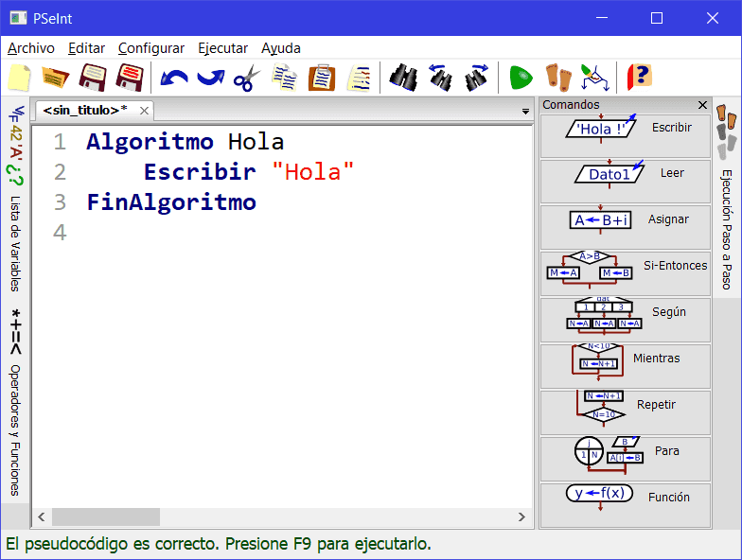Cut selection with the scissors icon
This screenshot has width=742, height=560.
247,78
